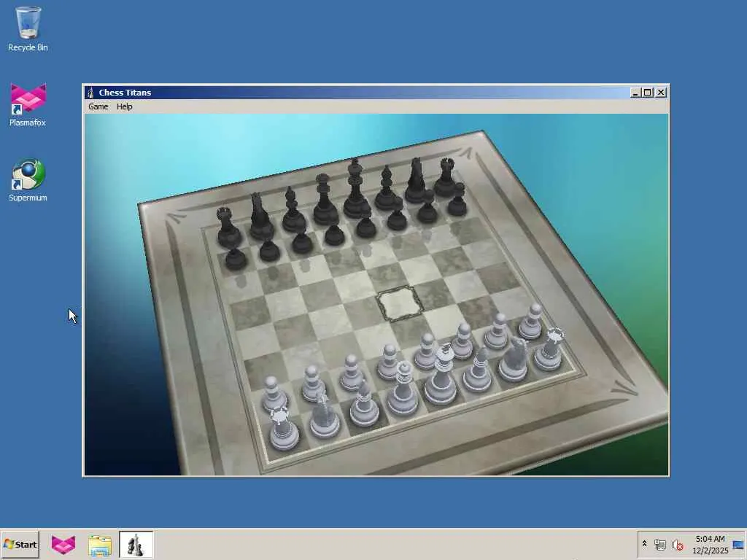The width and height of the screenshot is (747, 560).
Task: Click the muted volume tray icon
Action: tap(677, 544)
